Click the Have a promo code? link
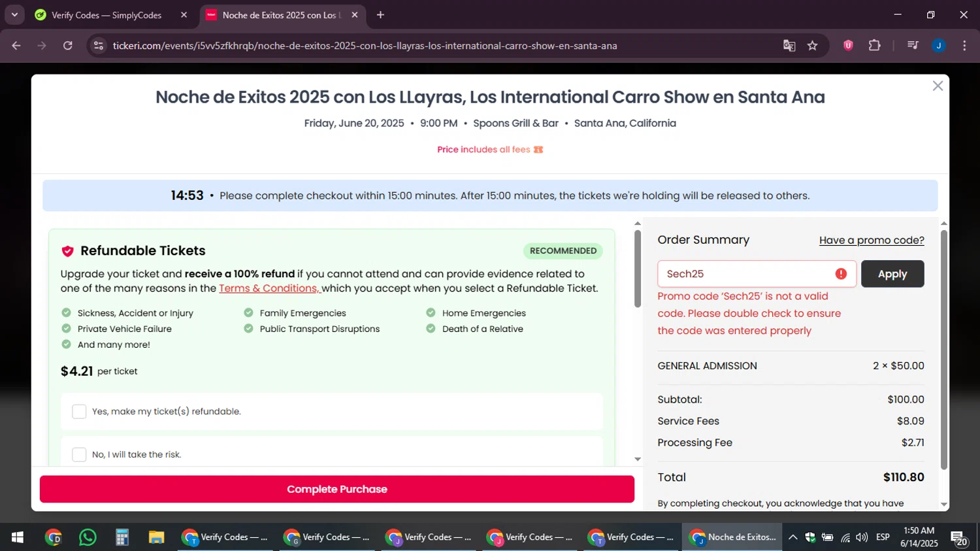The width and height of the screenshot is (980, 551). 872,241
